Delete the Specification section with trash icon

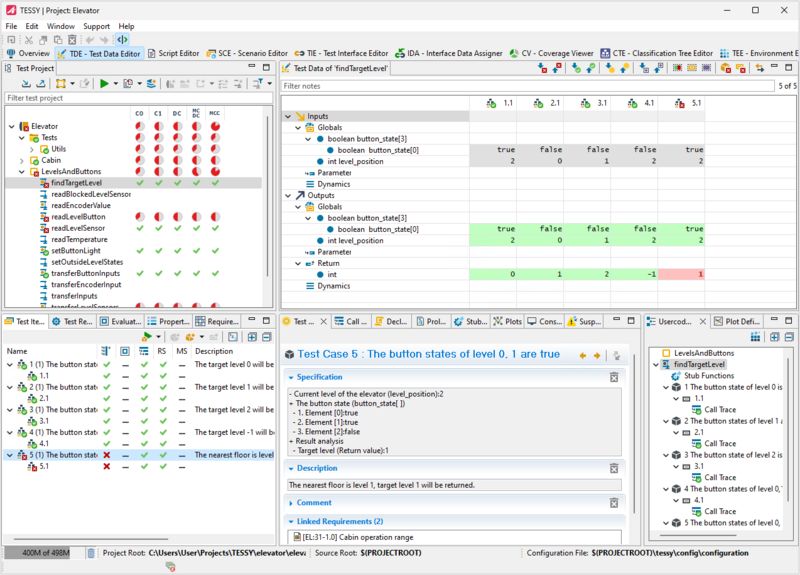[x=615, y=377]
